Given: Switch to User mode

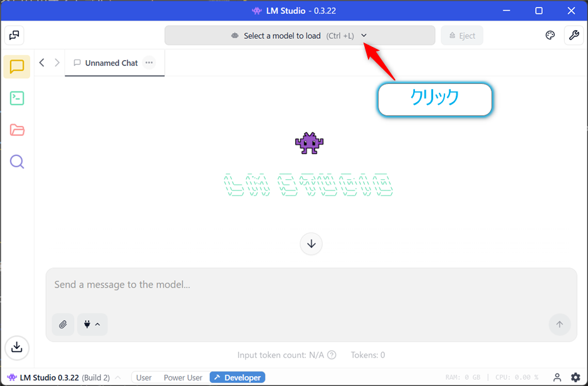Looking at the screenshot, I should coord(144,377).
